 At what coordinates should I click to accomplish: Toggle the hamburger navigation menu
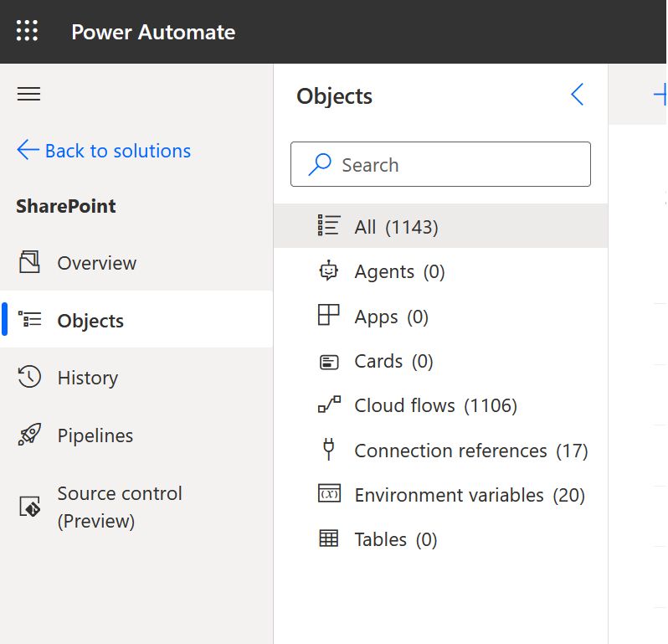(x=29, y=94)
